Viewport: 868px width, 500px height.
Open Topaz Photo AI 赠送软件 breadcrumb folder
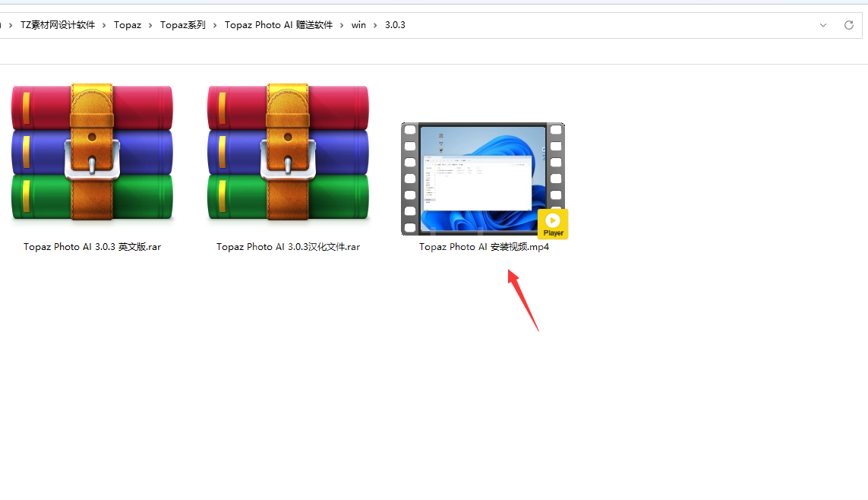click(279, 25)
